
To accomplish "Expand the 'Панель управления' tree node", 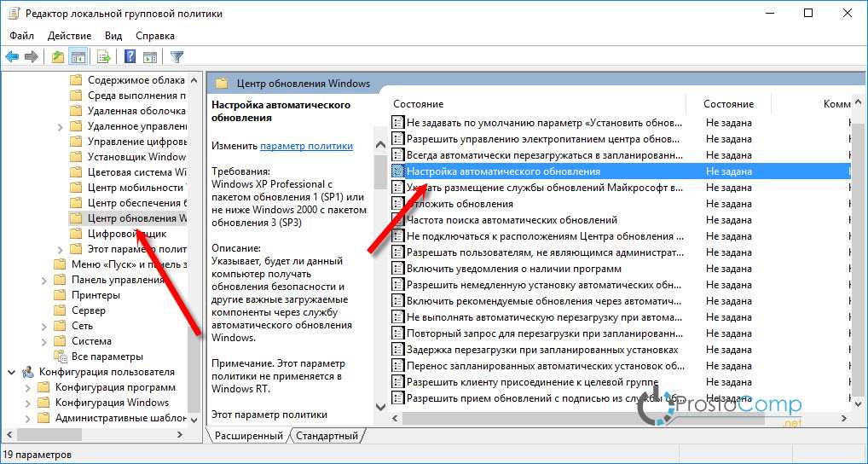I will pyautogui.click(x=44, y=280).
